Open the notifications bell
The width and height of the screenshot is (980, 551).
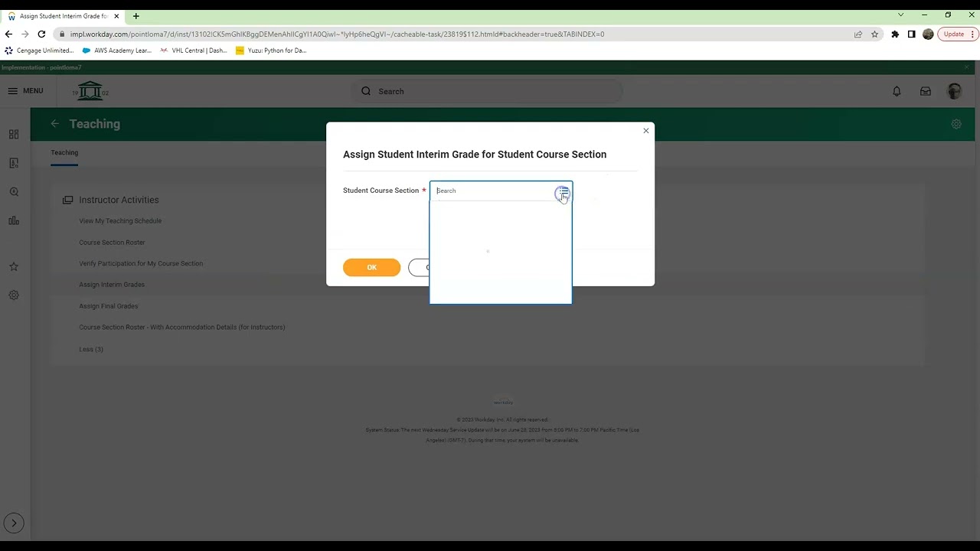[897, 91]
